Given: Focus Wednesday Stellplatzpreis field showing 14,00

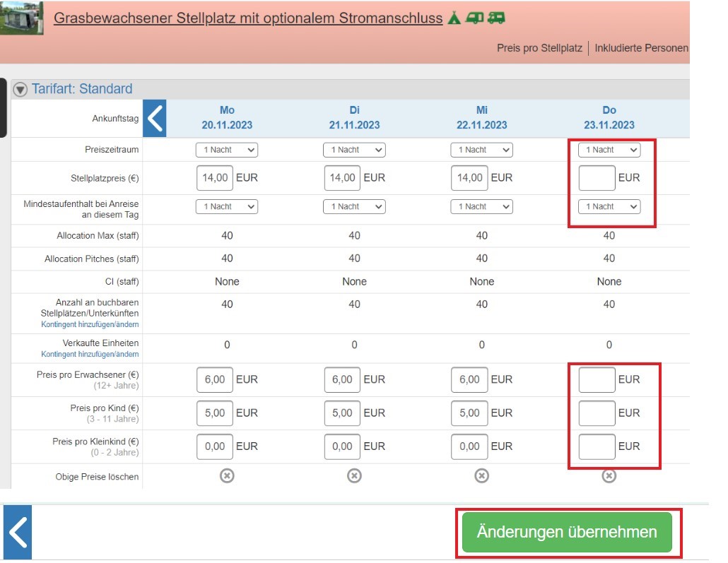Looking at the screenshot, I should [469, 178].
